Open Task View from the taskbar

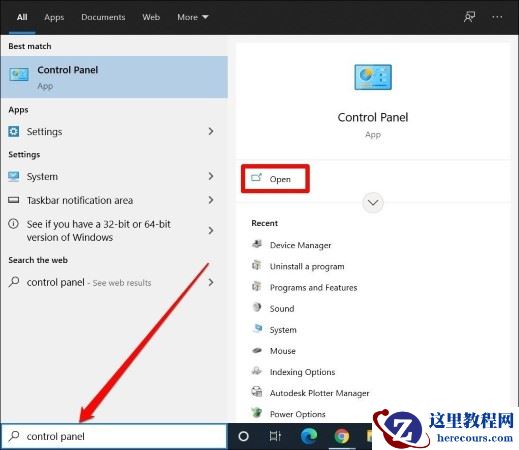tap(275, 436)
